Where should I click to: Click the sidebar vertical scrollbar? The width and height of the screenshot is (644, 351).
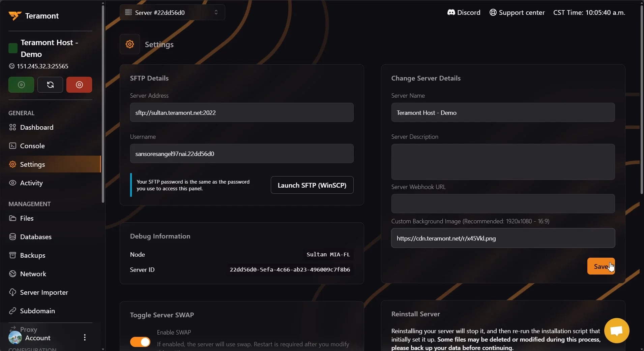point(103,104)
